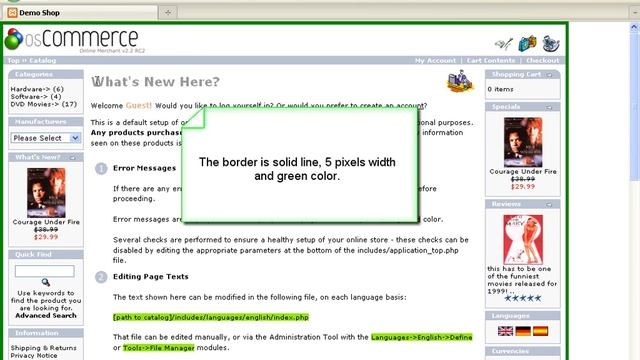Click the What's New Here heading image
Viewport: 640px width, 360px height.
pyautogui.click(x=460, y=82)
